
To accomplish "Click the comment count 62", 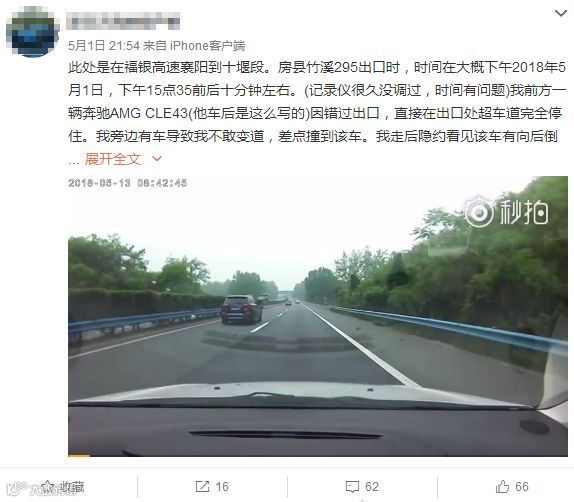I will click(x=372, y=487).
